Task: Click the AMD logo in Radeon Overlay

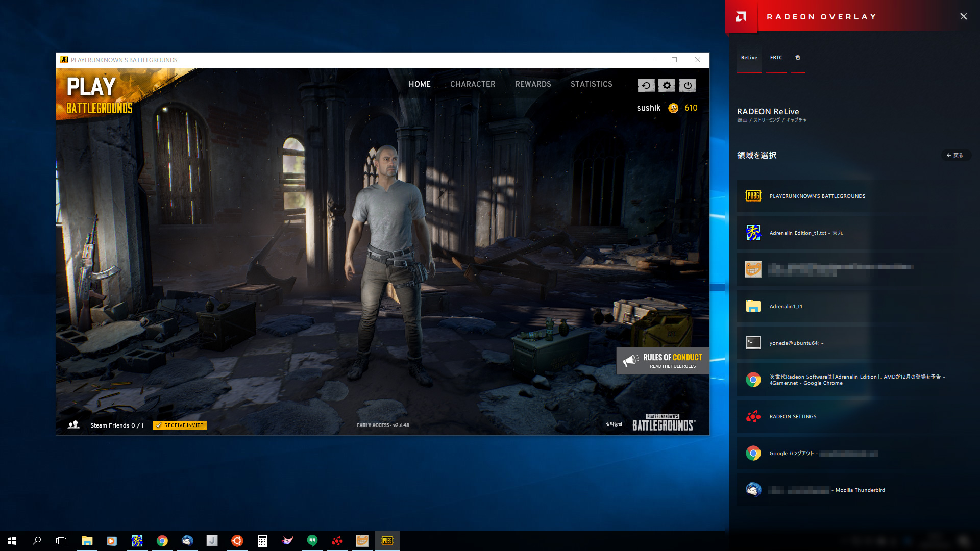Action: coord(741,16)
